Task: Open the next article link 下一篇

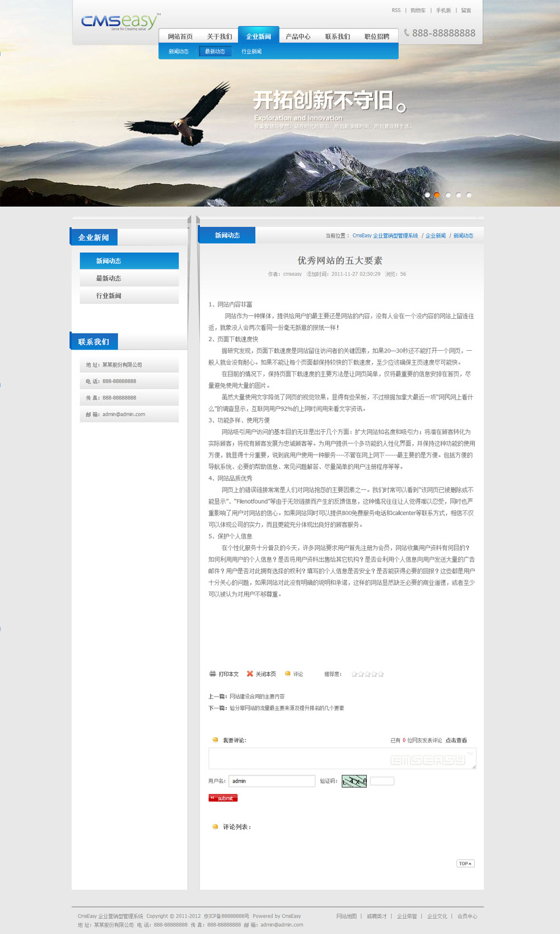Action: [x=287, y=708]
